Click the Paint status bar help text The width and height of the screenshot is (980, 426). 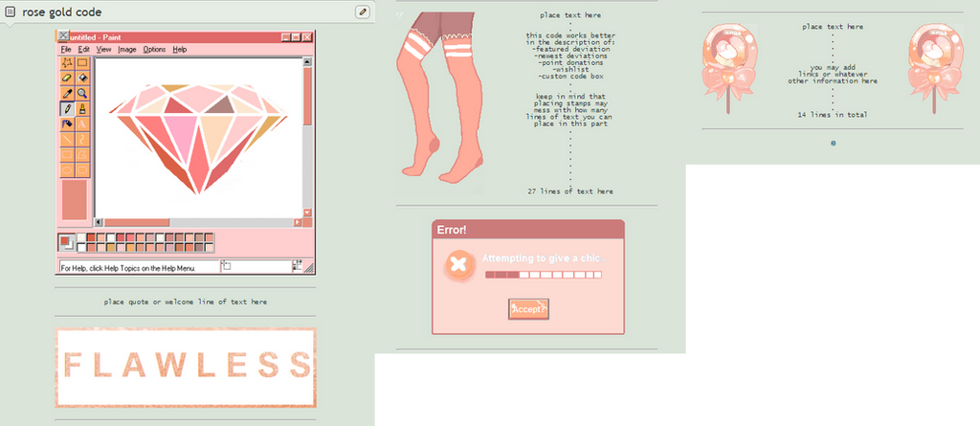(x=128, y=268)
